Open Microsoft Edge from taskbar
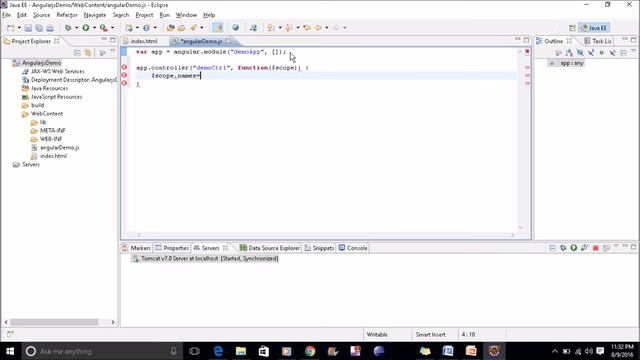 (x=218, y=351)
